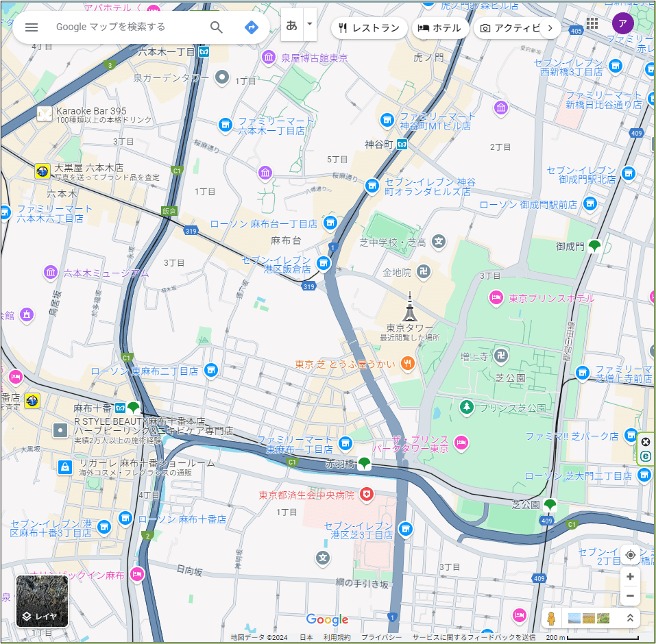Click the 東京プリンスホテル hotel pin
Image resolution: width=656 pixels, height=644 pixels.
[496, 298]
